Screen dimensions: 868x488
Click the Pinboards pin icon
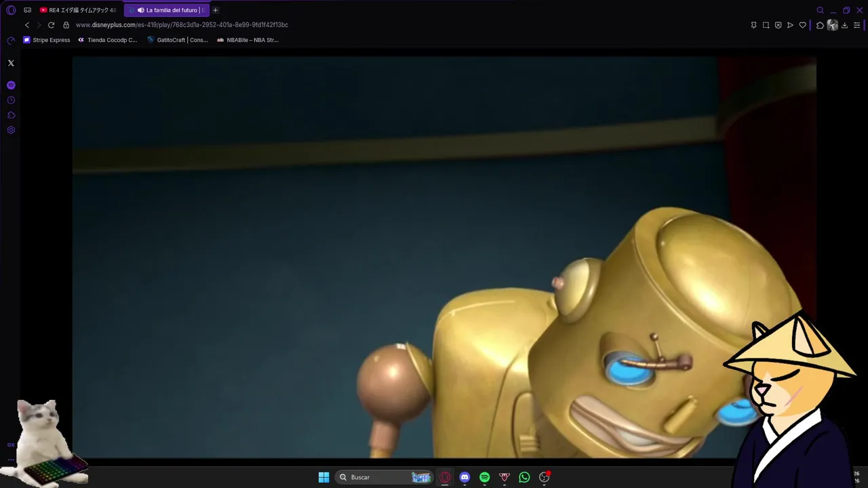pyautogui.click(x=753, y=25)
